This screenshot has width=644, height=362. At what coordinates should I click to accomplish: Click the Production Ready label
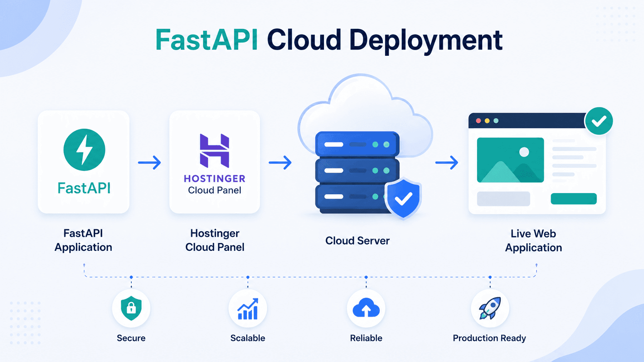point(490,338)
